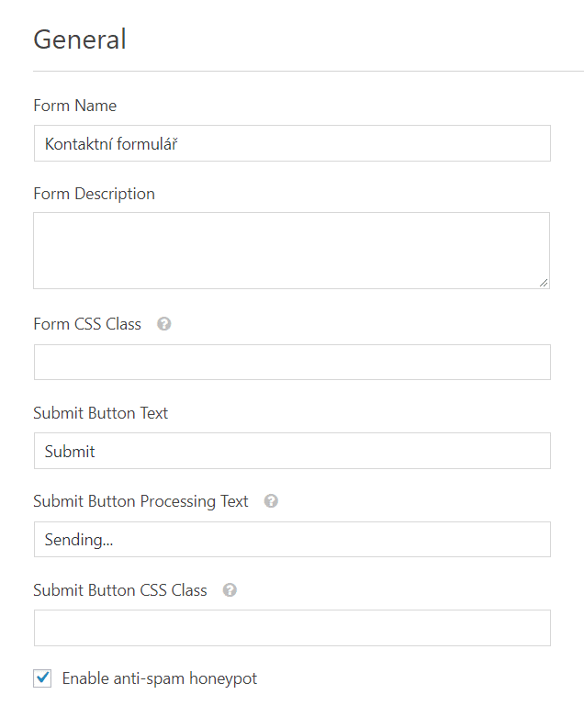The width and height of the screenshot is (584, 728).
Task: Click the Submit Button Text label
Action: (x=100, y=413)
